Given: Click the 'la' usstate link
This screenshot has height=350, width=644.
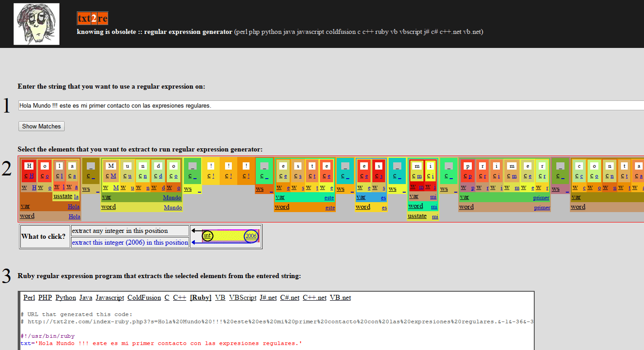Looking at the screenshot, I should (76, 197).
